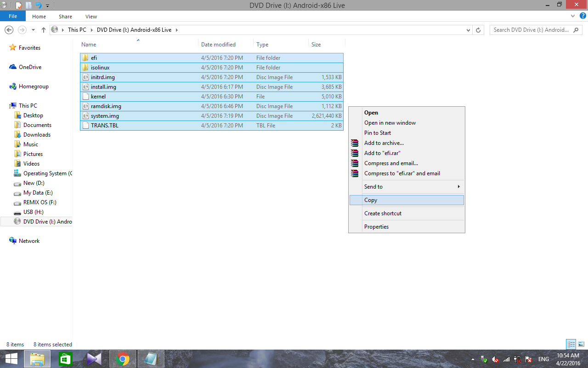Switch to the Share ribbon tab
Viewport: 588px width, 368px height.
65,17
